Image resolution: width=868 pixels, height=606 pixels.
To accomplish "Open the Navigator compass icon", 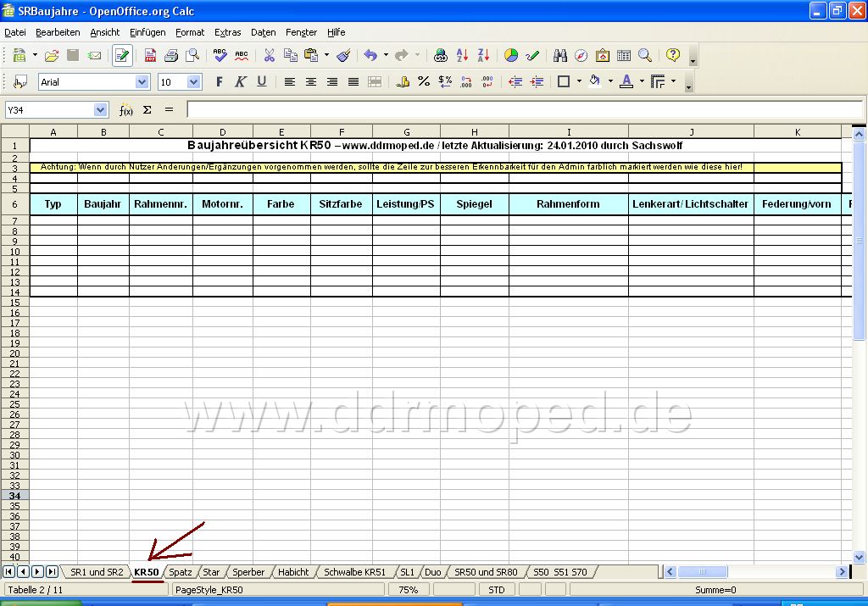I will [581, 55].
